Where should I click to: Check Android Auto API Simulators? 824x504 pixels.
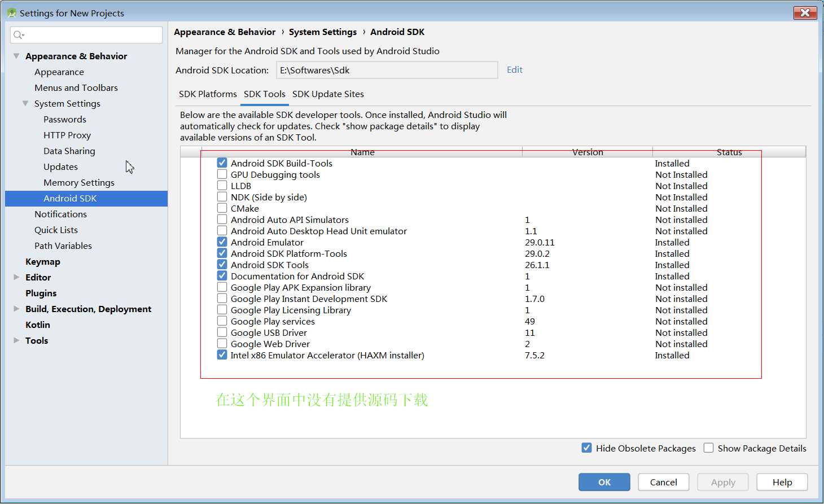pyautogui.click(x=222, y=219)
